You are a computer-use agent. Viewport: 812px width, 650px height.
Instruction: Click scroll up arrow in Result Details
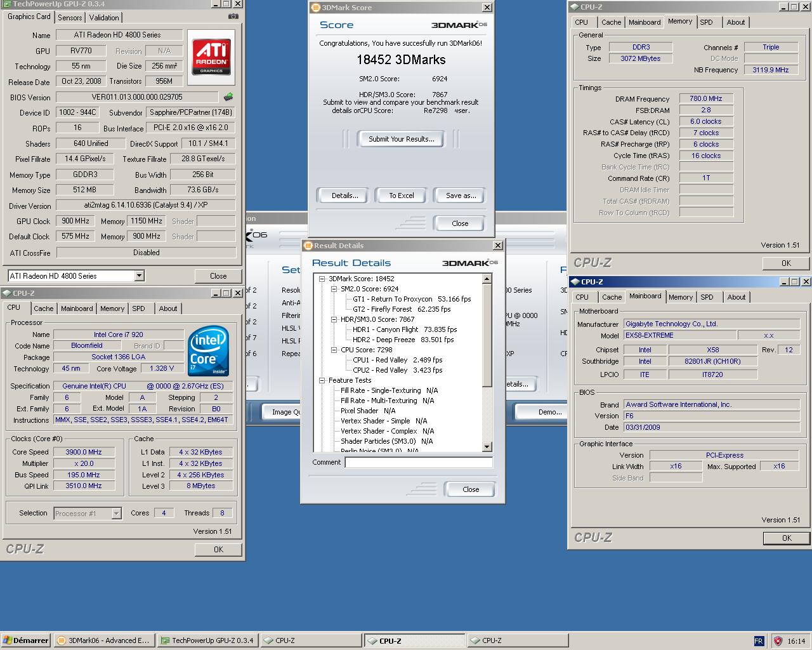click(x=487, y=279)
